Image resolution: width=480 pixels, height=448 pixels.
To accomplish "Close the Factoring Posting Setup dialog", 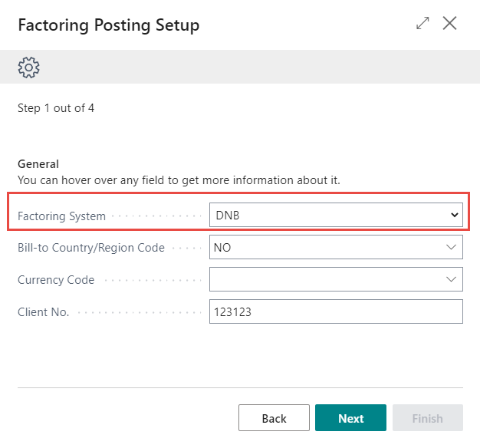I will coord(450,24).
